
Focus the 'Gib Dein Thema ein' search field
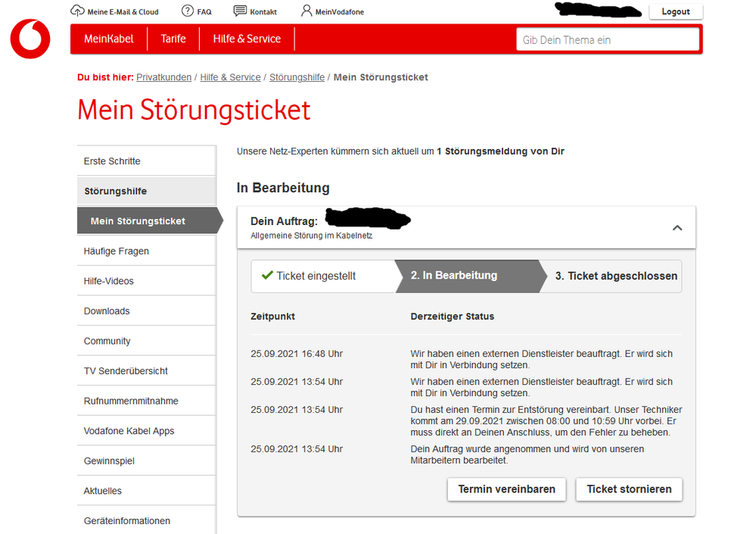[608, 39]
